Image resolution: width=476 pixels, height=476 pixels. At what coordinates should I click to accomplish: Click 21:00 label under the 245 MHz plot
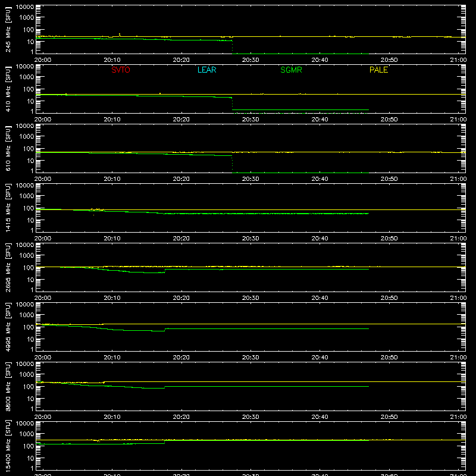458,60
